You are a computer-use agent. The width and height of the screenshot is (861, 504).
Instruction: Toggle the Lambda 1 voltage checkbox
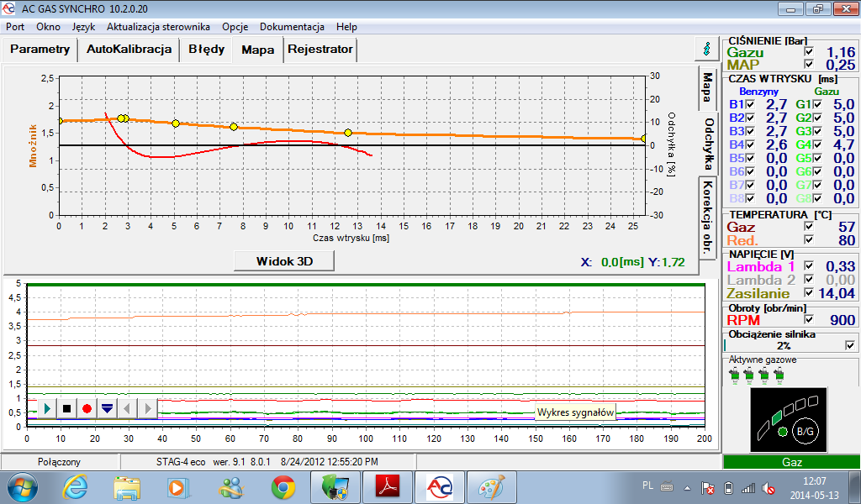[809, 266]
